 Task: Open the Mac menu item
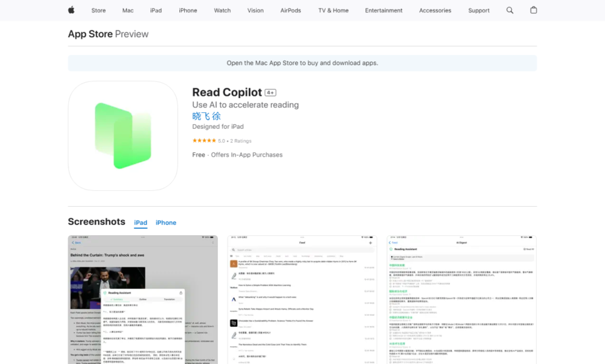[128, 10]
